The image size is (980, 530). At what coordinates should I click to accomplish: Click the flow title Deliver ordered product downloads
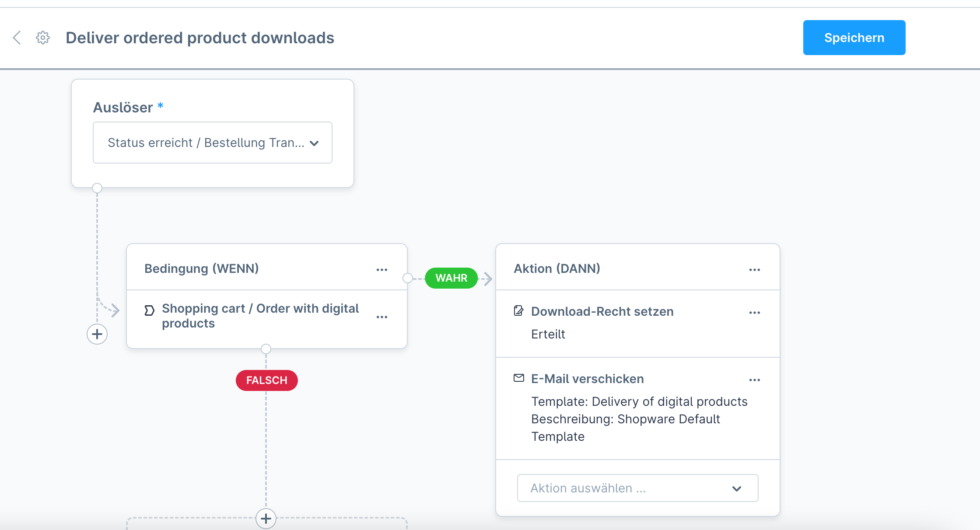(x=200, y=38)
